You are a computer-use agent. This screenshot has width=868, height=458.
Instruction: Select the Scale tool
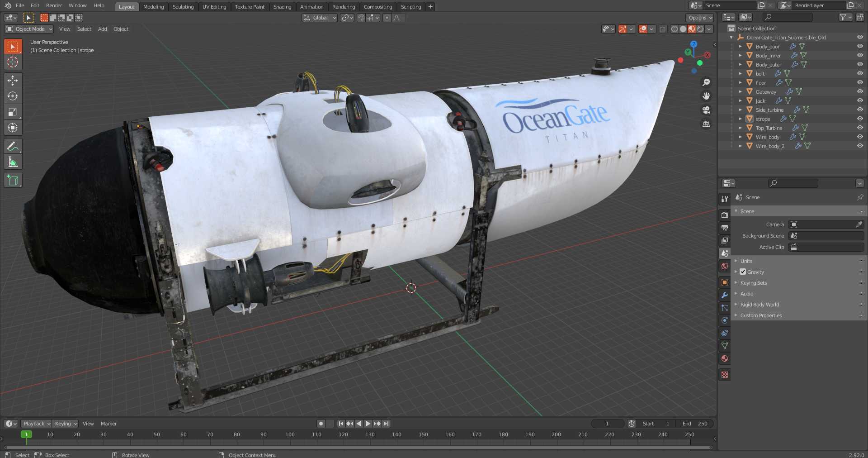coord(13,112)
